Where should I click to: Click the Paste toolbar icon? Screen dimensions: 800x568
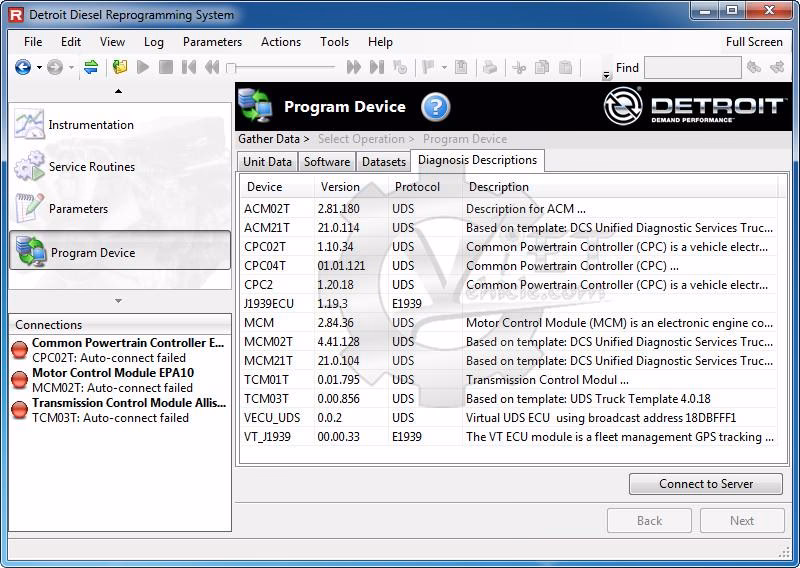tap(565, 67)
